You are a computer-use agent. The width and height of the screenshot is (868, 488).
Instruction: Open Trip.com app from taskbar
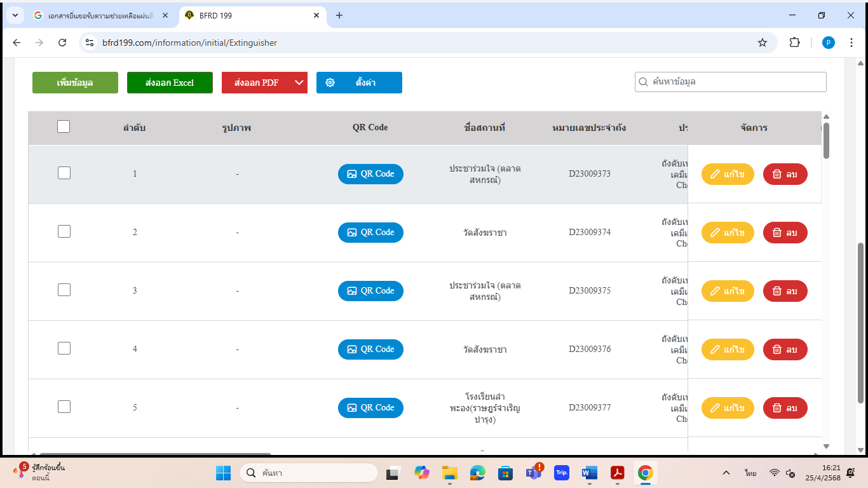coord(562,473)
